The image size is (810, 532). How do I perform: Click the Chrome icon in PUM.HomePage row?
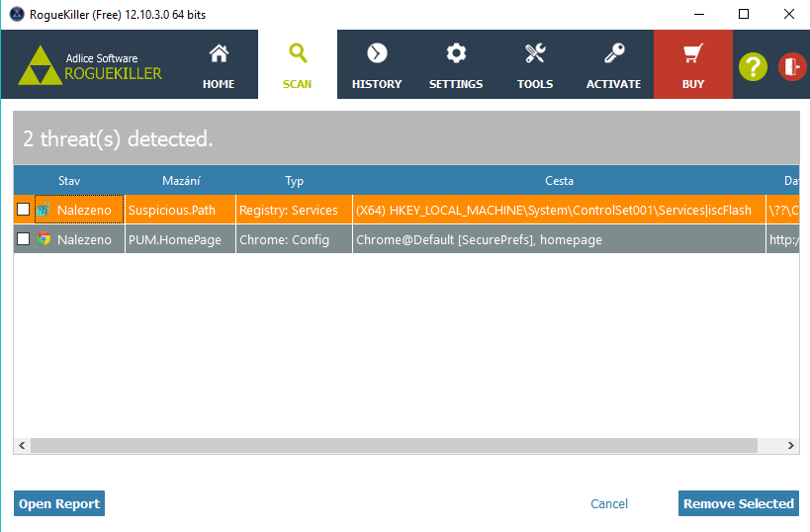(x=44, y=238)
